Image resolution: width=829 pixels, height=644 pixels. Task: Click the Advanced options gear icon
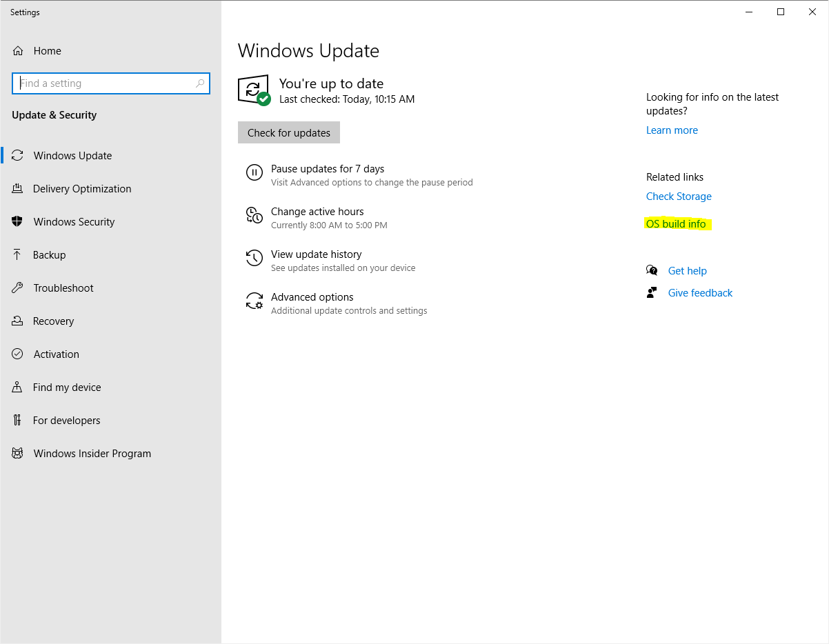coord(254,301)
